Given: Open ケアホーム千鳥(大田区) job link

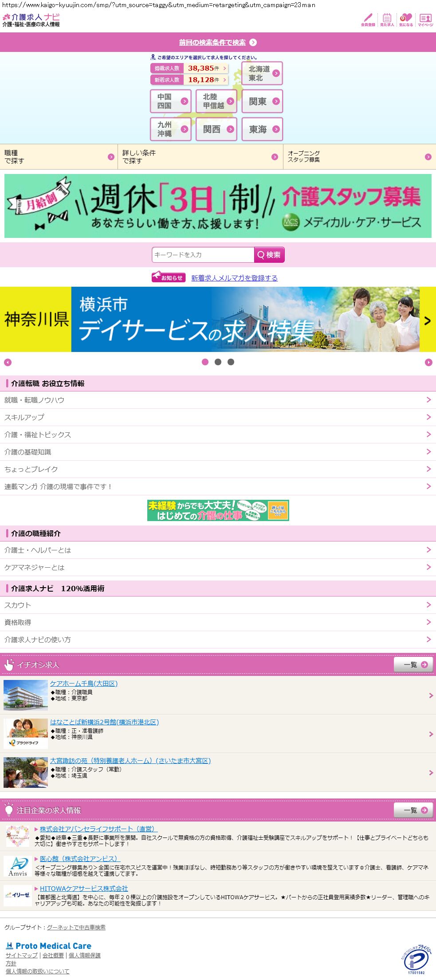Looking at the screenshot, I should (84, 684).
